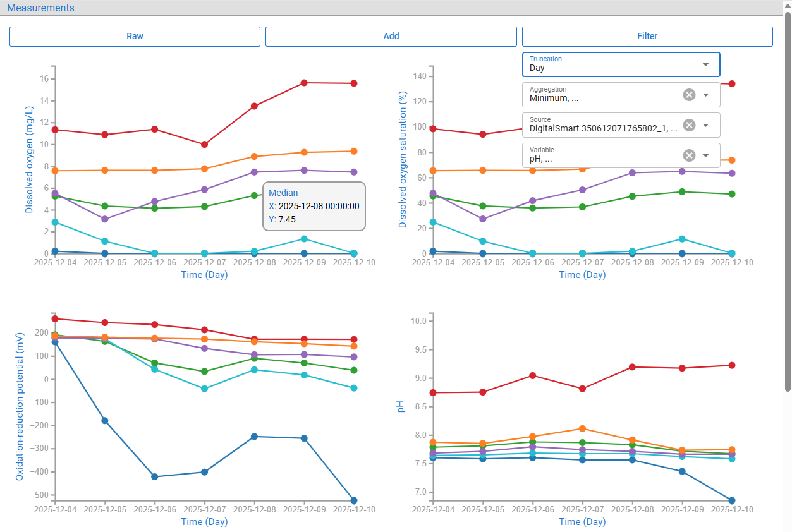Click red pH point on 2025-12-06
The width and height of the screenshot is (792, 532).
click(533, 375)
